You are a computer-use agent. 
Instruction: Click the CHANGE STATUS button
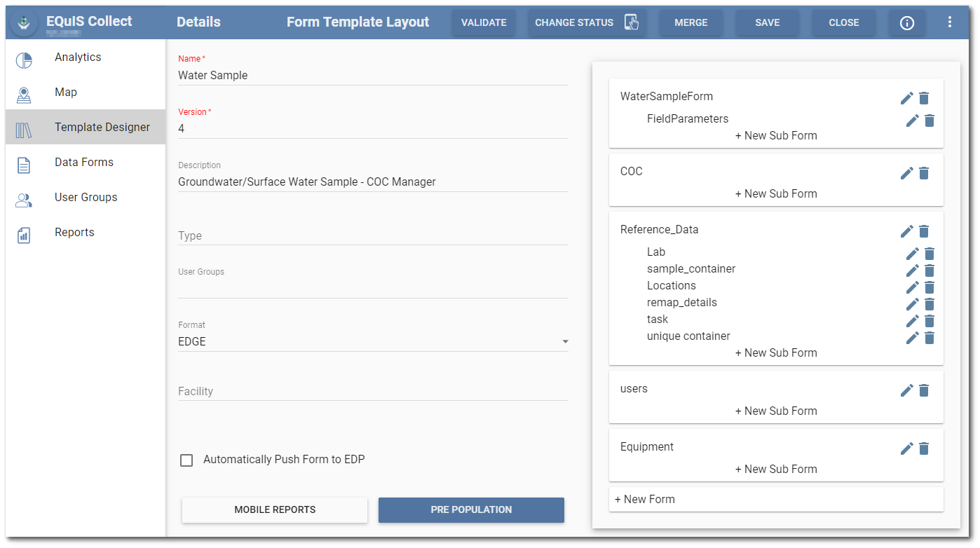point(587,22)
